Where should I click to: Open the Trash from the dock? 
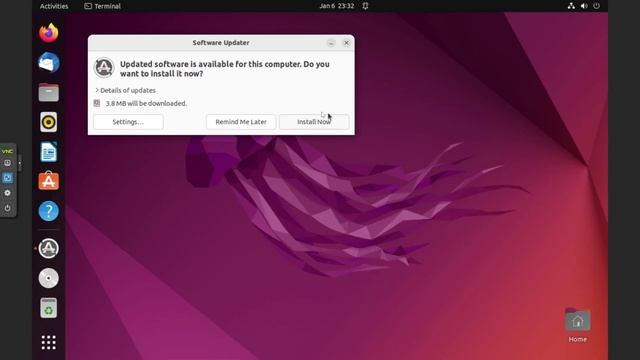point(49,308)
